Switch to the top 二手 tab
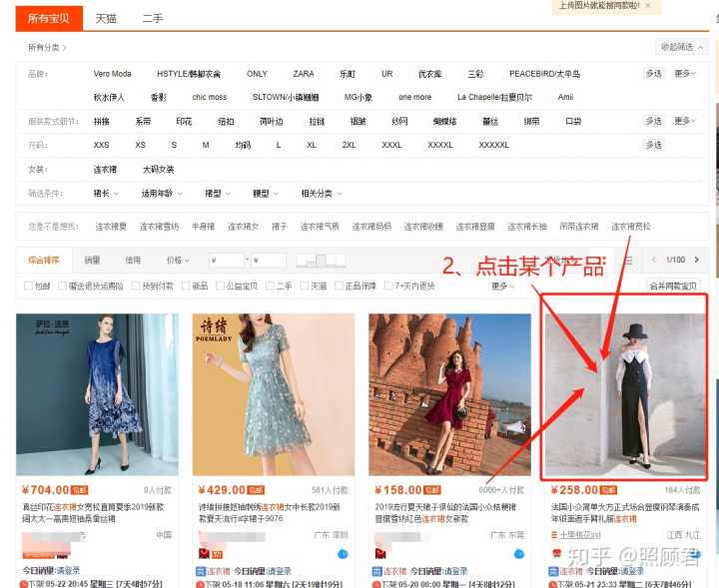 (x=153, y=18)
